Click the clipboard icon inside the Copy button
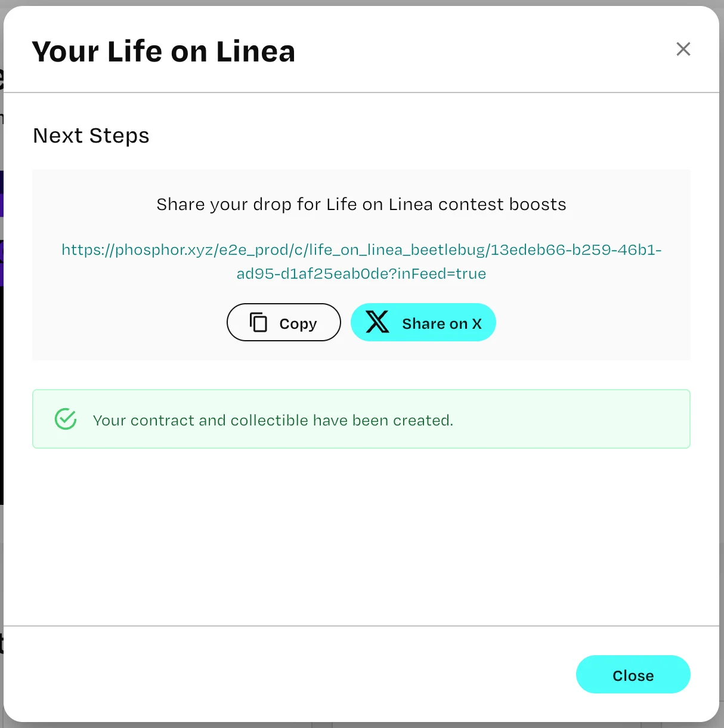Viewport: 724px width, 728px height. click(x=258, y=322)
